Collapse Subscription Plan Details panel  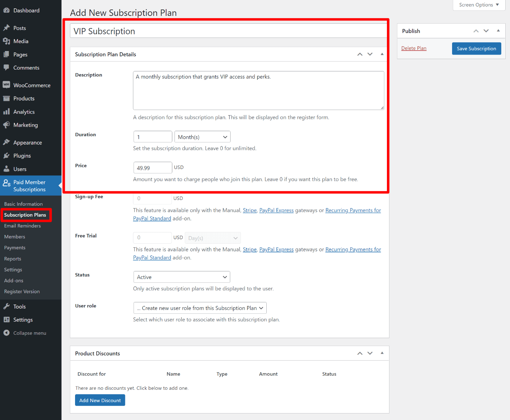click(x=382, y=54)
